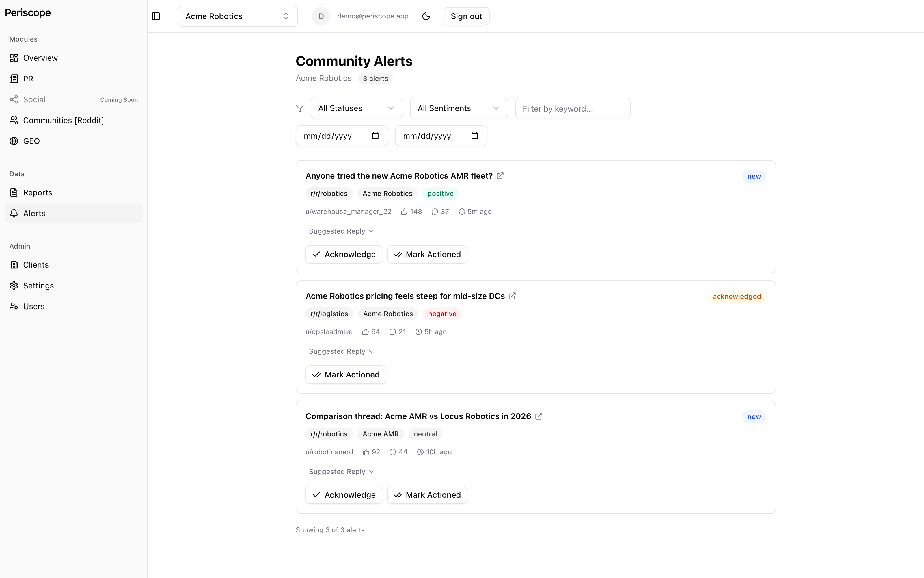
Task: Click the positive sentiment tag
Action: pyautogui.click(x=440, y=193)
